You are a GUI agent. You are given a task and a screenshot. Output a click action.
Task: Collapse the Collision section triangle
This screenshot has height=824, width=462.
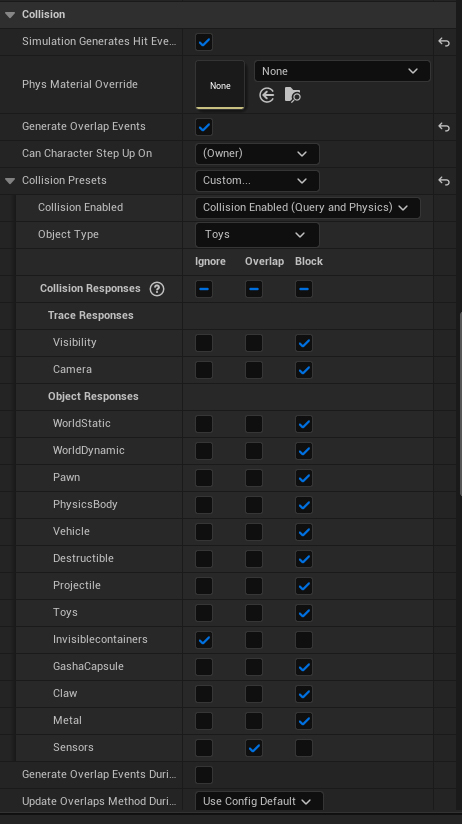point(9,15)
